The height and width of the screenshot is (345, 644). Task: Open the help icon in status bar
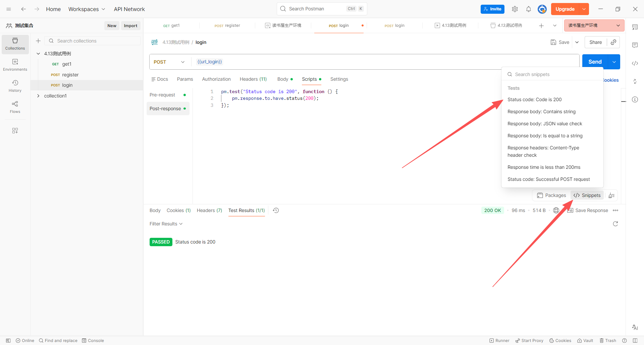(x=625, y=341)
